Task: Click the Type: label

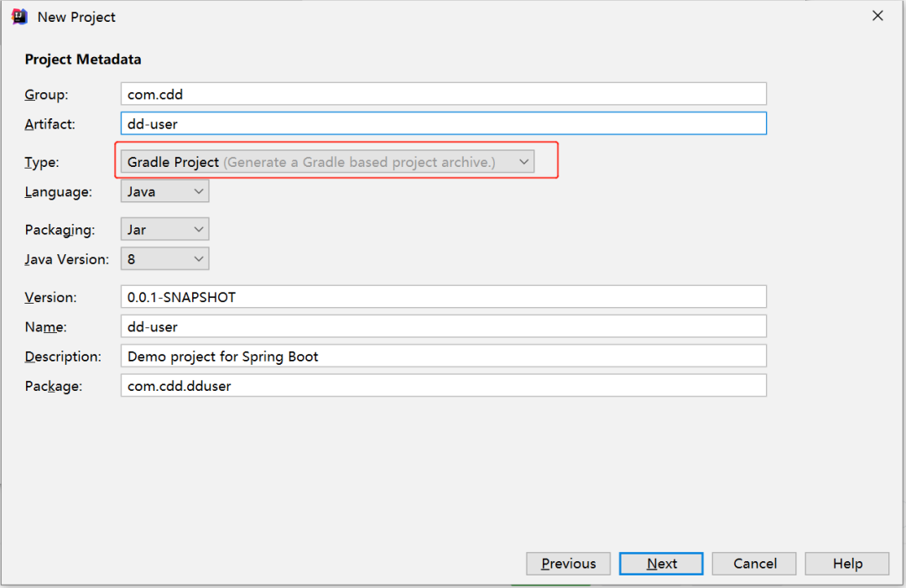Action: pyautogui.click(x=42, y=162)
